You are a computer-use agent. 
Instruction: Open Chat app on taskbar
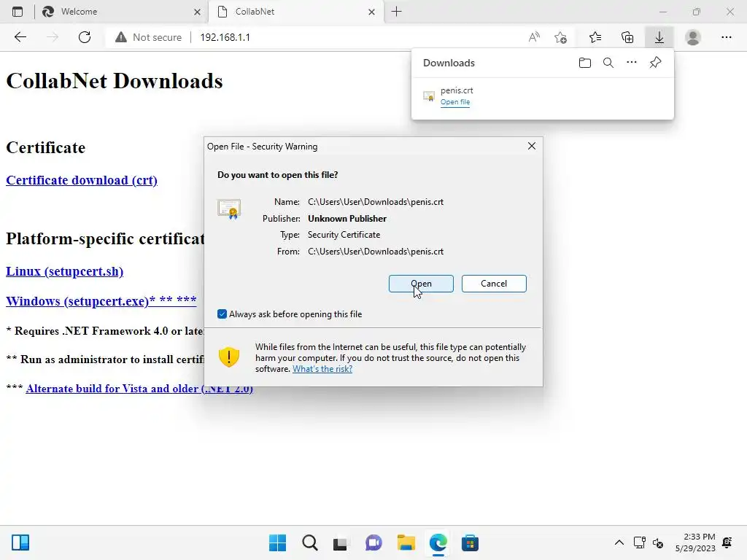pos(373,542)
